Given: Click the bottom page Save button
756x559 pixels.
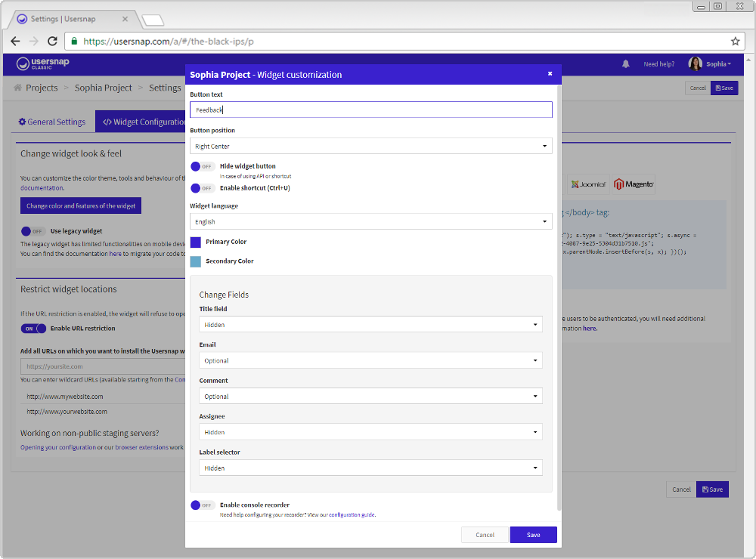Looking at the screenshot, I should [x=712, y=490].
